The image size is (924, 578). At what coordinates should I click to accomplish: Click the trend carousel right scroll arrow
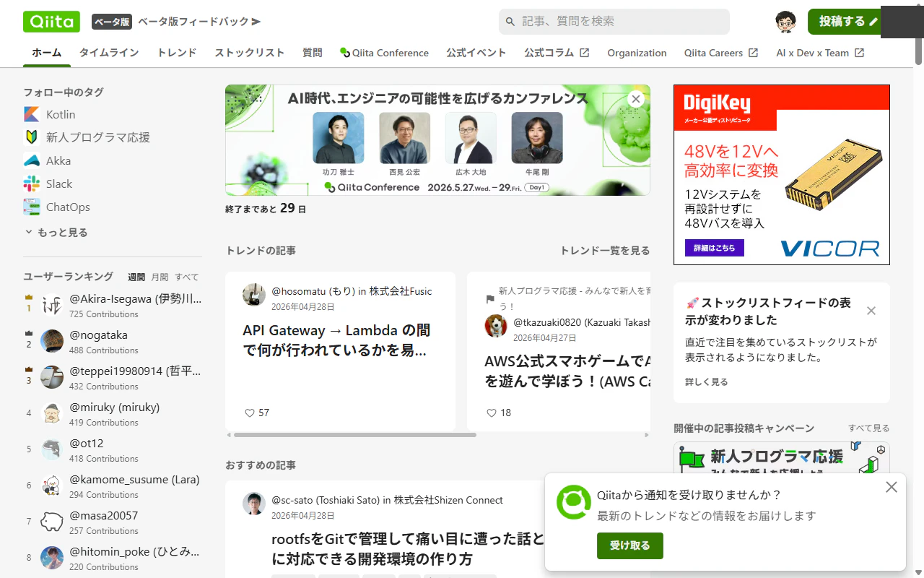coord(647,435)
